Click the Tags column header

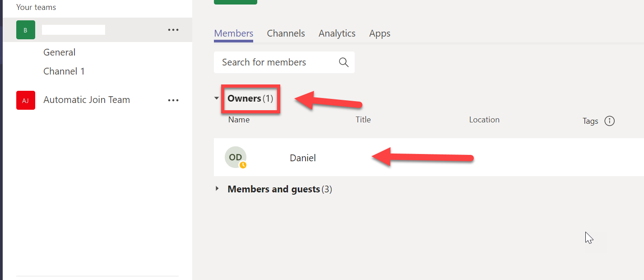(x=590, y=121)
